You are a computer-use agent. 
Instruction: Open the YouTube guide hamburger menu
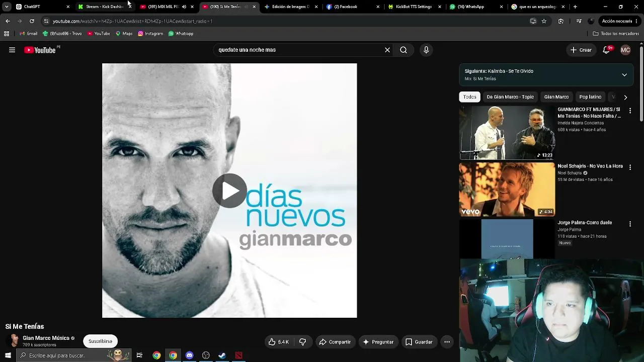click(12, 50)
